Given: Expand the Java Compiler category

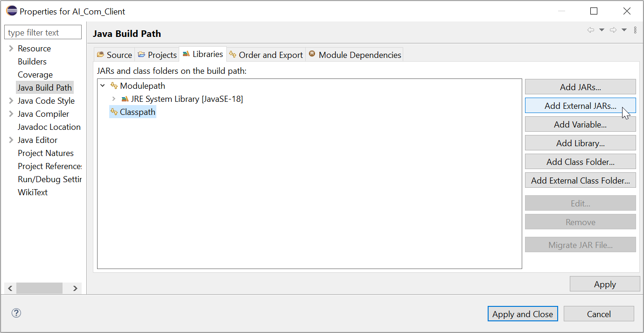Looking at the screenshot, I should click(11, 114).
